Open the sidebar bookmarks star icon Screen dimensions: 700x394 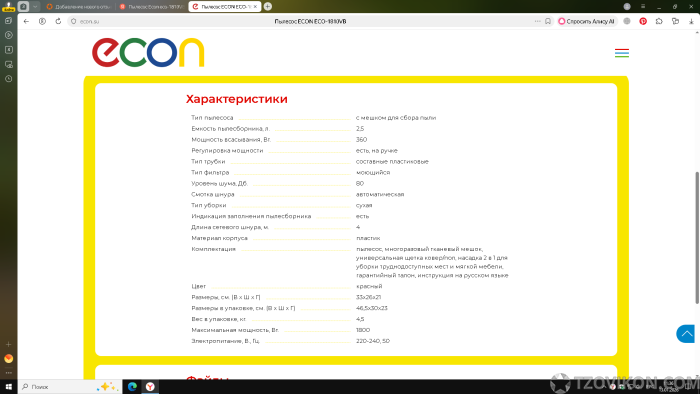[8, 50]
